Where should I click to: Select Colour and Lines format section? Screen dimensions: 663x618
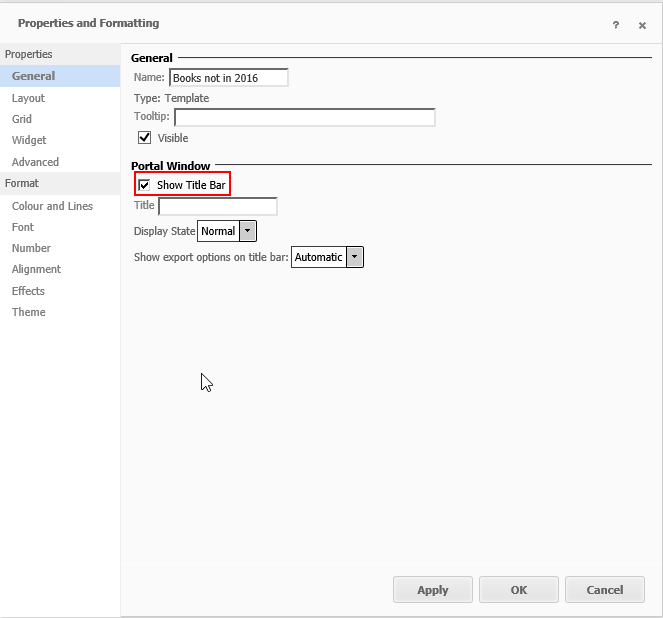[x=52, y=206]
